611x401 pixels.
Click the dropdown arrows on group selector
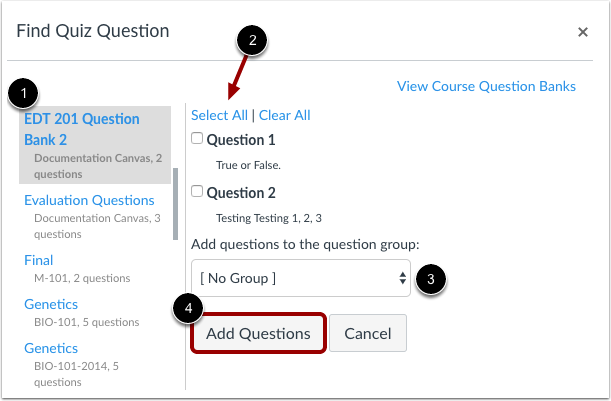(x=403, y=278)
